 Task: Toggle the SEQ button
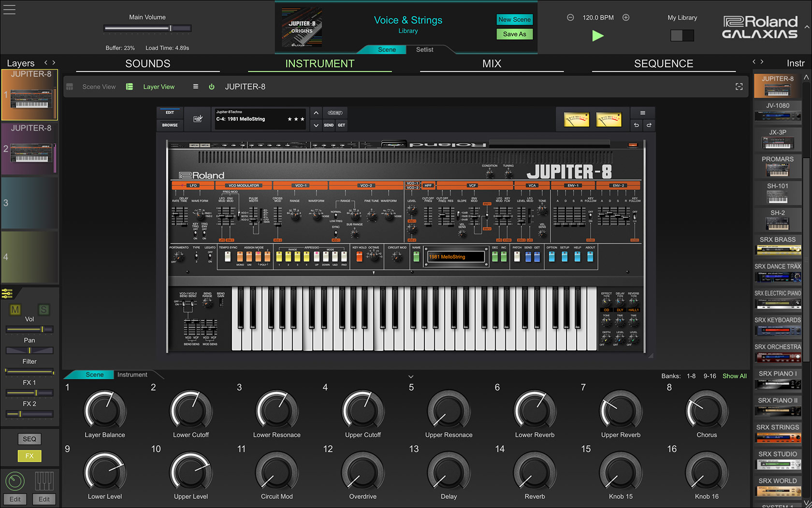[x=29, y=439]
